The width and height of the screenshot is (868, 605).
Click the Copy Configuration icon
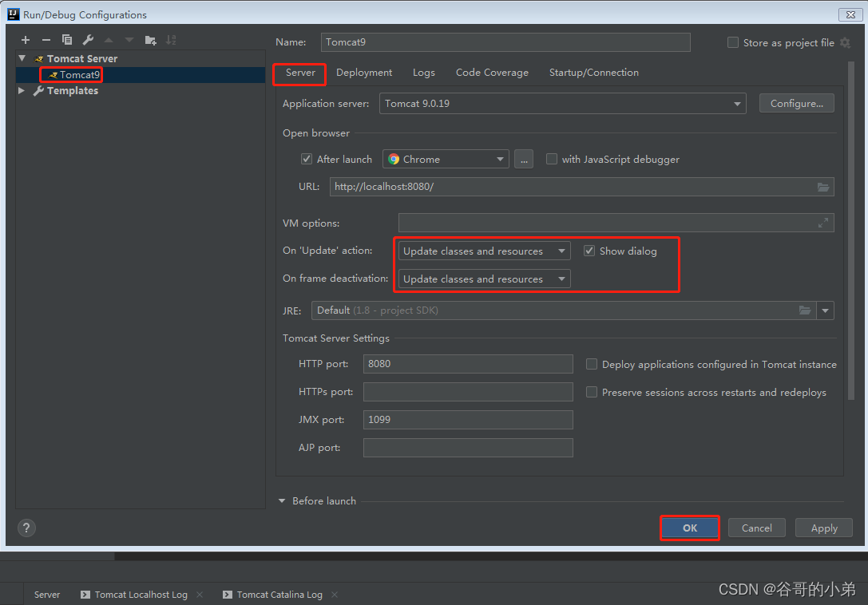point(67,40)
